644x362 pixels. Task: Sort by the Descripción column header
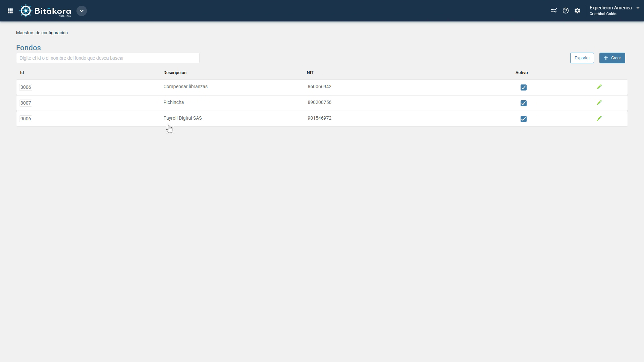click(x=175, y=73)
